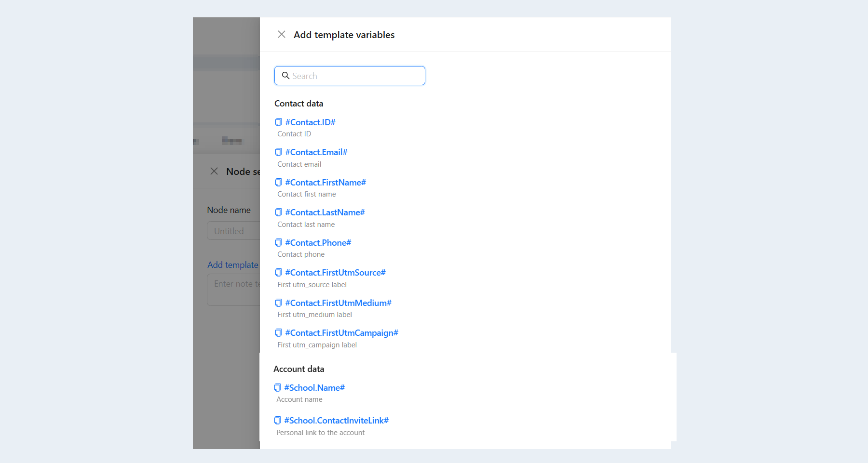The height and width of the screenshot is (463, 868).
Task: Close the Add template variables panel
Action: [282, 34]
